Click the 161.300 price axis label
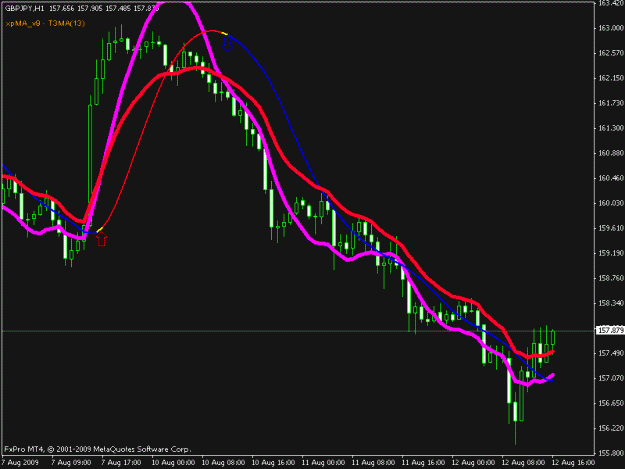 (x=611, y=128)
